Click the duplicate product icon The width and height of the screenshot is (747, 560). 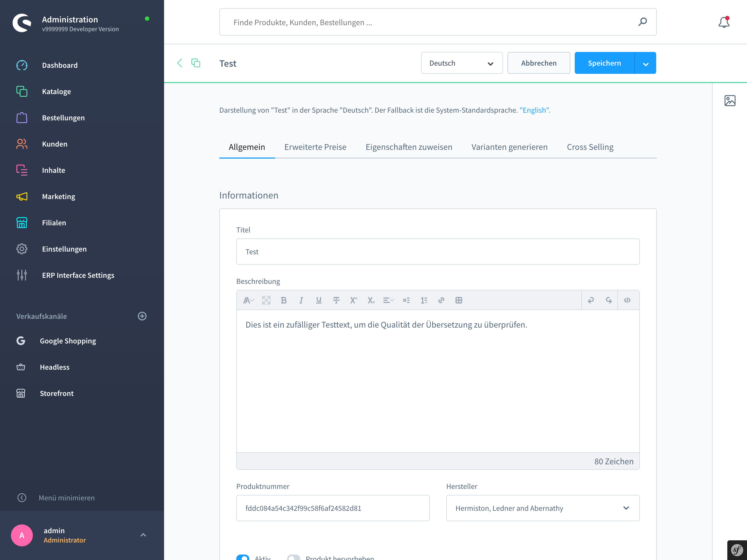196,63
